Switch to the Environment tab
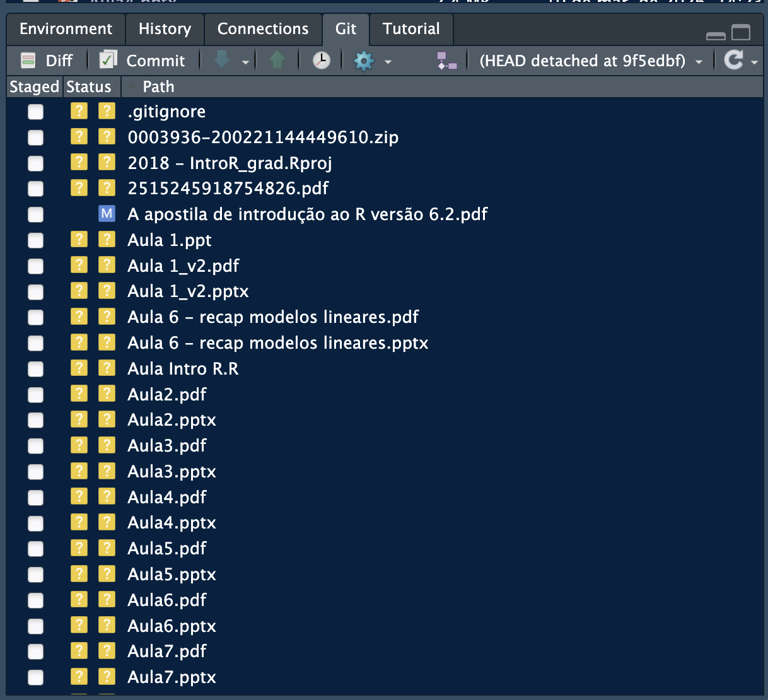This screenshot has height=700, width=768. [66, 29]
